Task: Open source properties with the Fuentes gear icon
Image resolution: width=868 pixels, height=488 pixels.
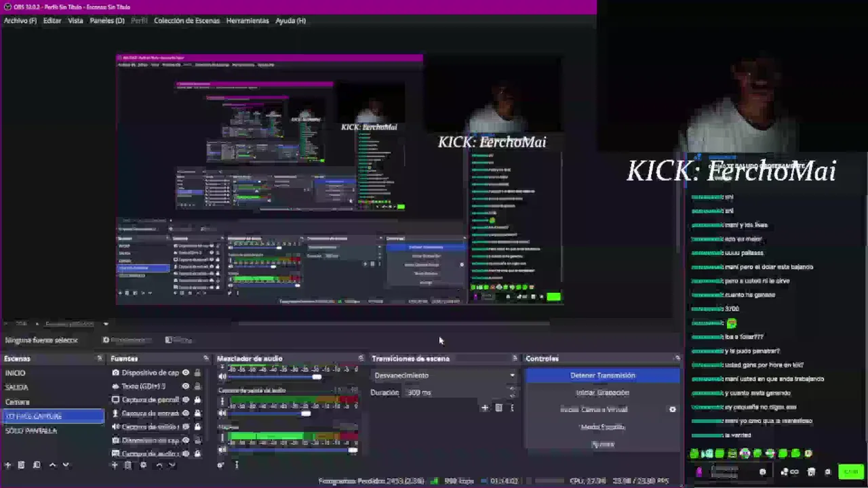Action: coord(143,465)
